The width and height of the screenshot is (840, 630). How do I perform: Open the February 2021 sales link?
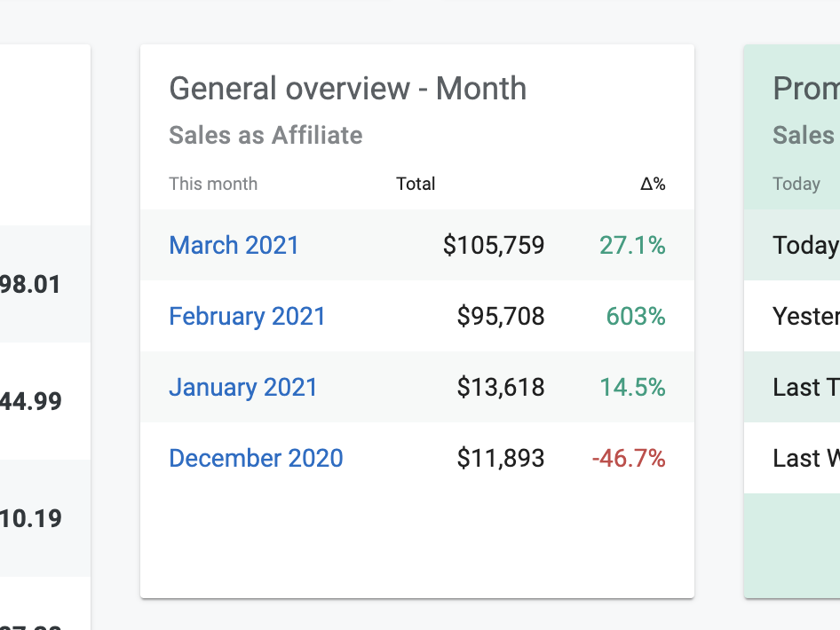pos(247,316)
